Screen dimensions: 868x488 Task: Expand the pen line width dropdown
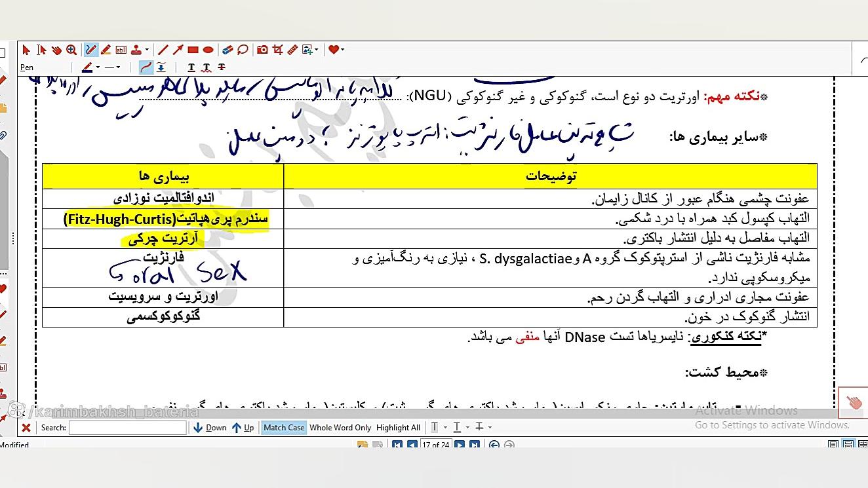coord(119,66)
